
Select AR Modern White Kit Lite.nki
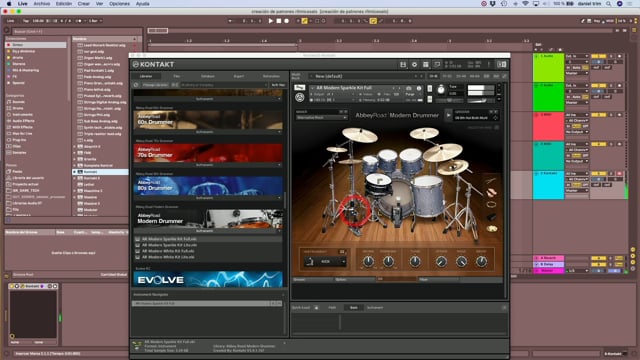click(x=168, y=257)
